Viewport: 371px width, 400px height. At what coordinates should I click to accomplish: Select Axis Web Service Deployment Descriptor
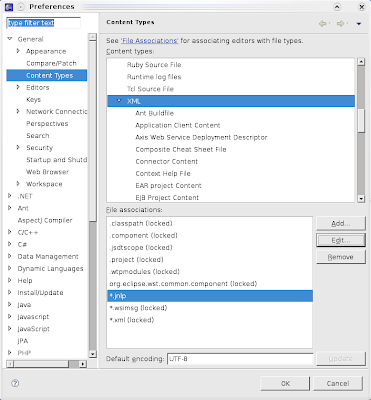pos(201,137)
